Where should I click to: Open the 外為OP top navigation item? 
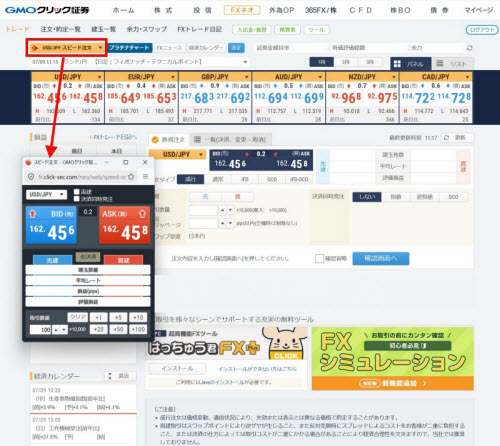282,10
